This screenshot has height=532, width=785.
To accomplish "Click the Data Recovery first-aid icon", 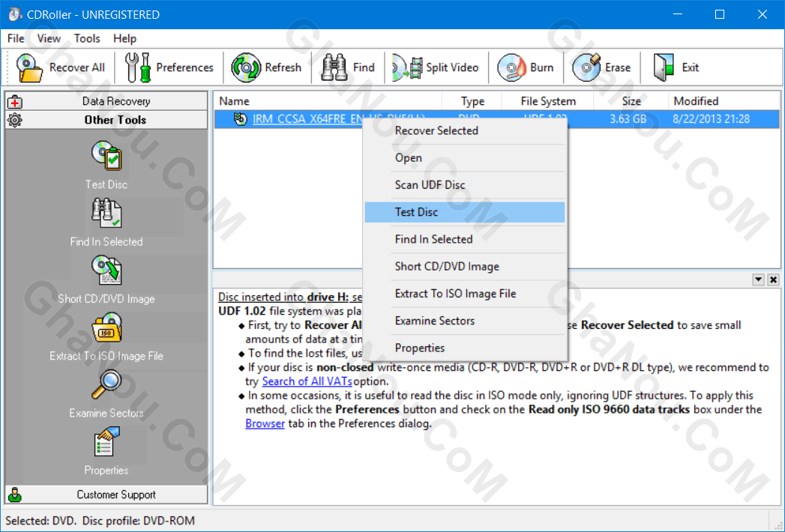I will (x=15, y=102).
